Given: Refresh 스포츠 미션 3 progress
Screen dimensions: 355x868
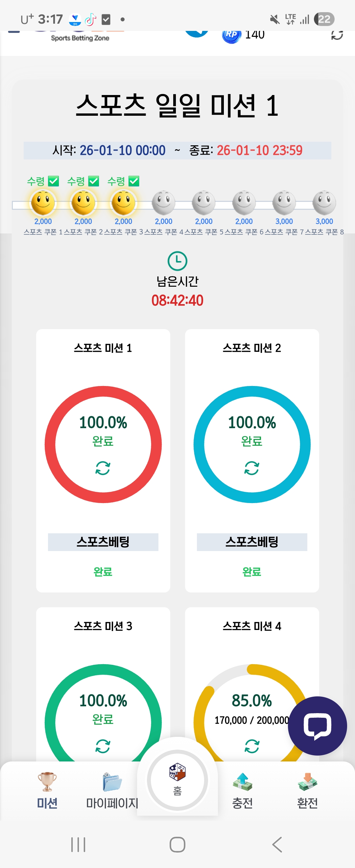Looking at the screenshot, I should click(x=103, y=746).
